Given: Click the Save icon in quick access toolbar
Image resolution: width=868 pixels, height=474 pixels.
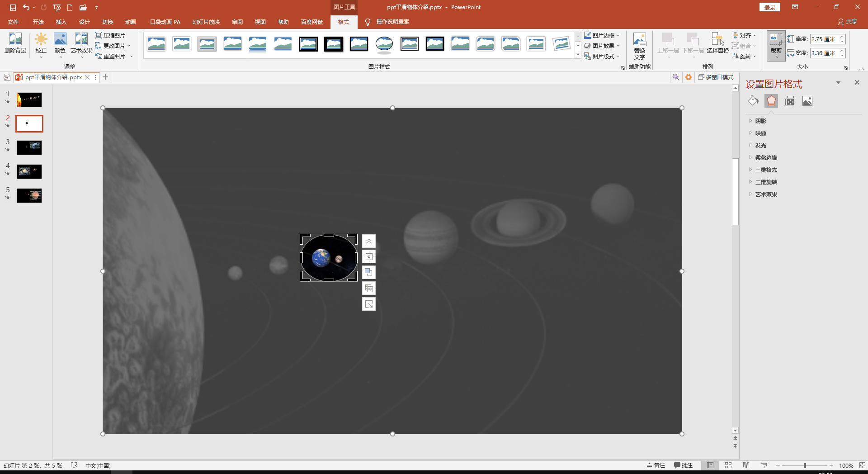Looking at the screenshot, I should click(13, 7).
